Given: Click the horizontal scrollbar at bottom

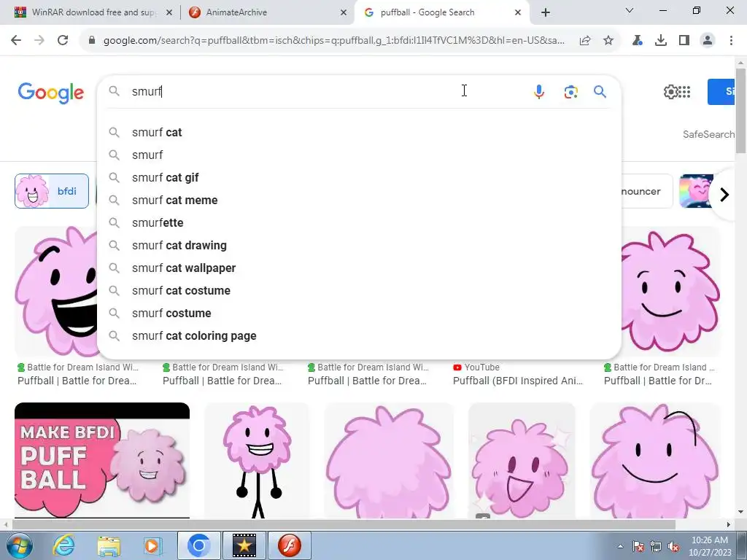Looking at the screenshot, I should (343, 525).
